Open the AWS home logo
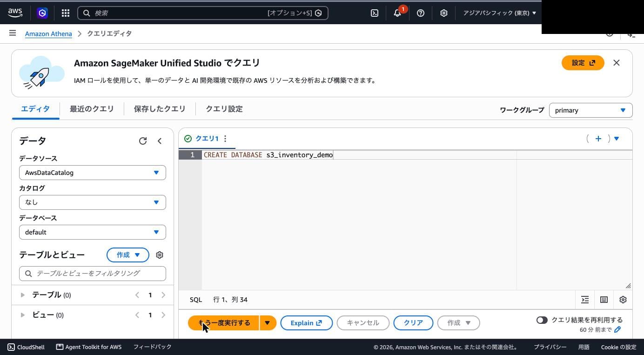Image resolution: width=644 pixels, height=355 pixels. 15,13
